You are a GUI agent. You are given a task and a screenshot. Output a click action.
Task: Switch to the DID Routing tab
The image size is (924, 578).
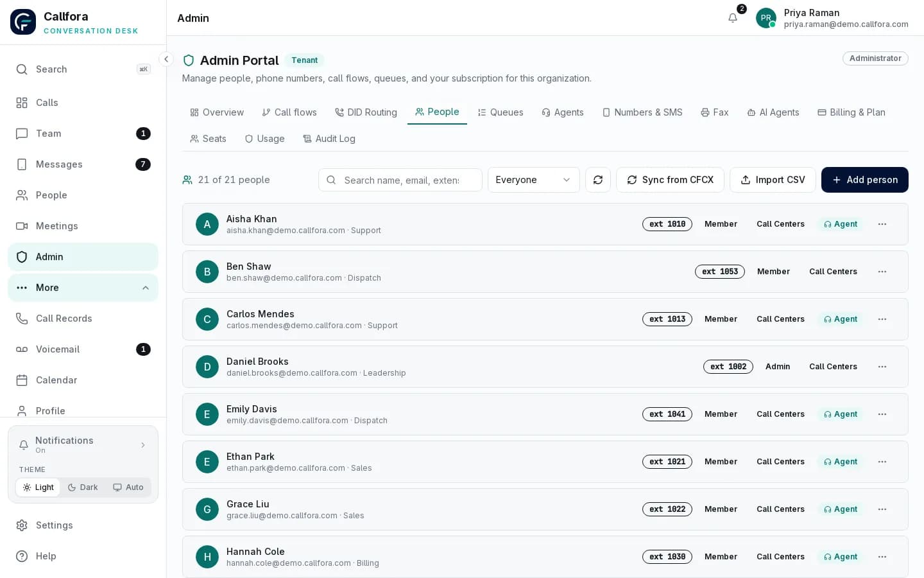point(366,112)
